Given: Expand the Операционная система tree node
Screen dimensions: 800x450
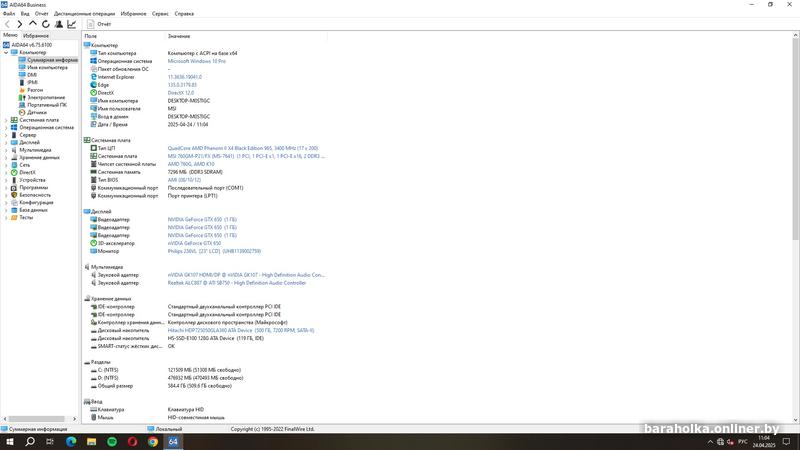Looking at the screenshot, I should tap(6, 128).
